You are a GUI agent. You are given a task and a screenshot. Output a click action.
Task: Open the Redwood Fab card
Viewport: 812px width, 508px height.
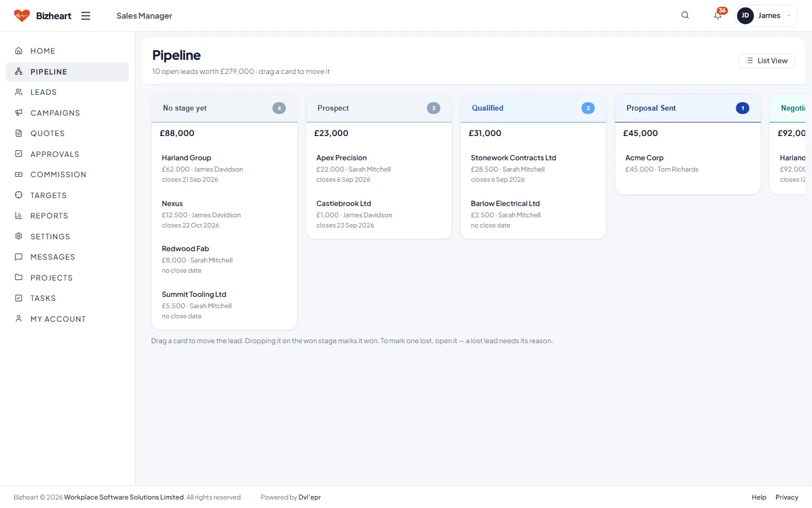pyautogui.click(x=224, y=259)
